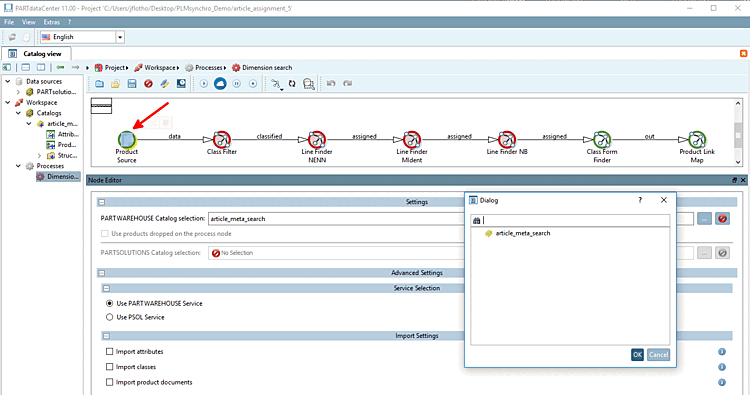Open the English language dropdown
The height and width of the screenshot is (395, 750).
point(120,37)
